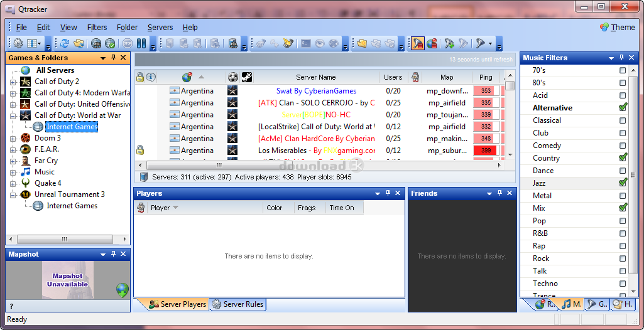The height and width of the screenshot is (330, 644).
Task: Open the Games & Folders panel dropdown arrow
Action: 103,58
